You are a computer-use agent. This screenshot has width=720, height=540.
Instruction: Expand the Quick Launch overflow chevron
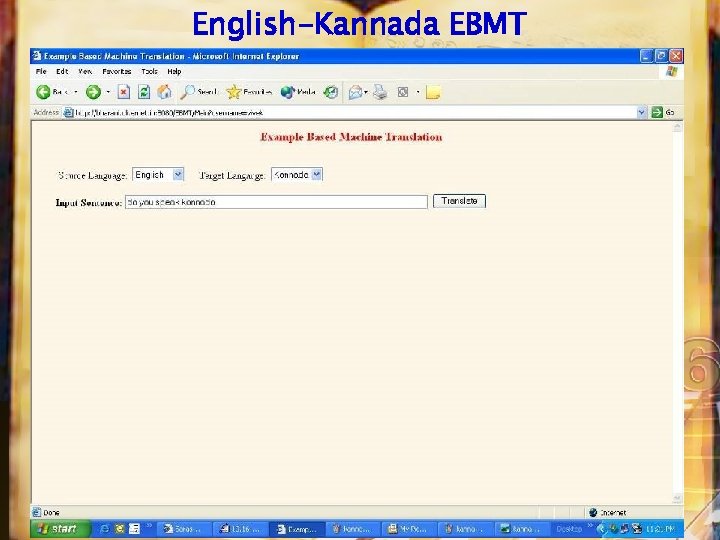click(149, 526)
